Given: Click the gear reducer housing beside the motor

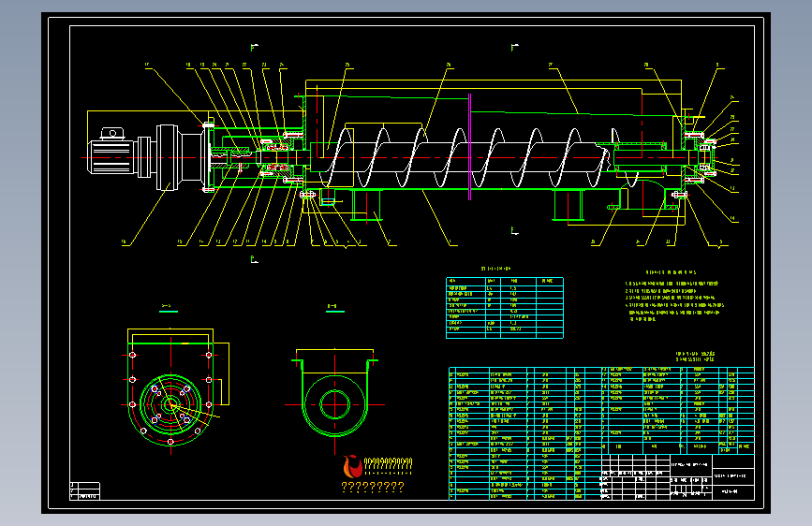Looking at the screenshot, I should coord(180,157).
